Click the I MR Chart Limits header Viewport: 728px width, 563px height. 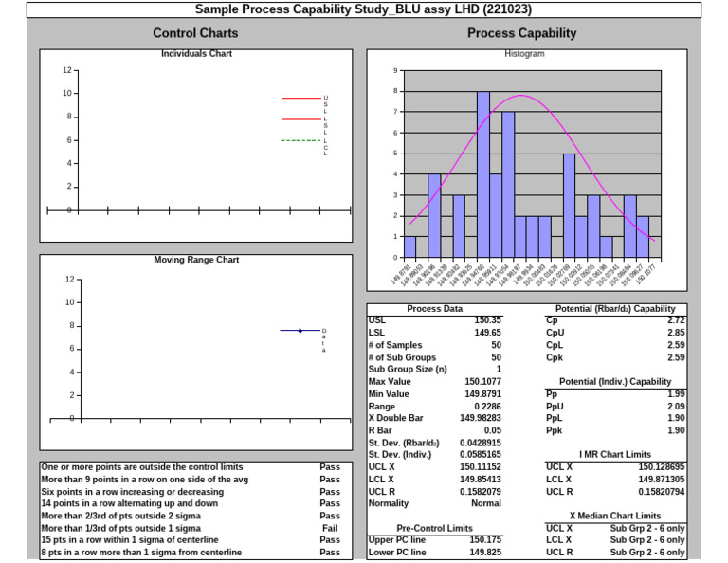[x=615, y=455]
